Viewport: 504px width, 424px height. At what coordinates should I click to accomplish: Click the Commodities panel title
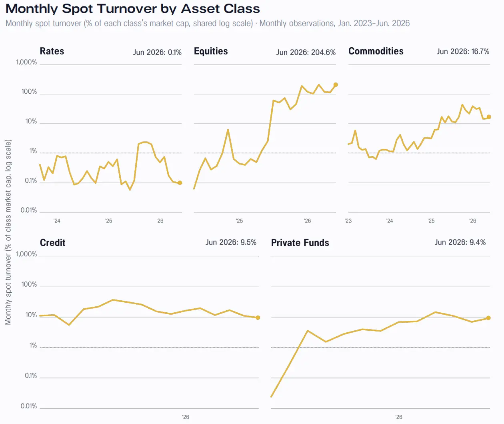click(x=376, y=51)
